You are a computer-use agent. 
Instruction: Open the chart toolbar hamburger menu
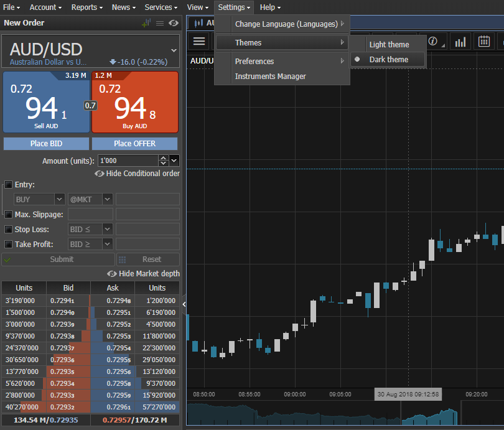point(199,42)
